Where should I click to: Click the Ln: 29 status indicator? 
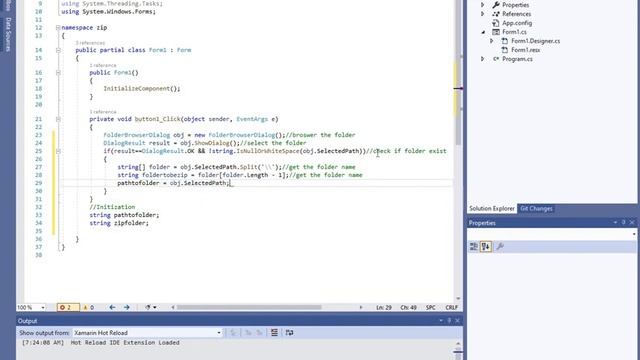(x=384, y=307)
